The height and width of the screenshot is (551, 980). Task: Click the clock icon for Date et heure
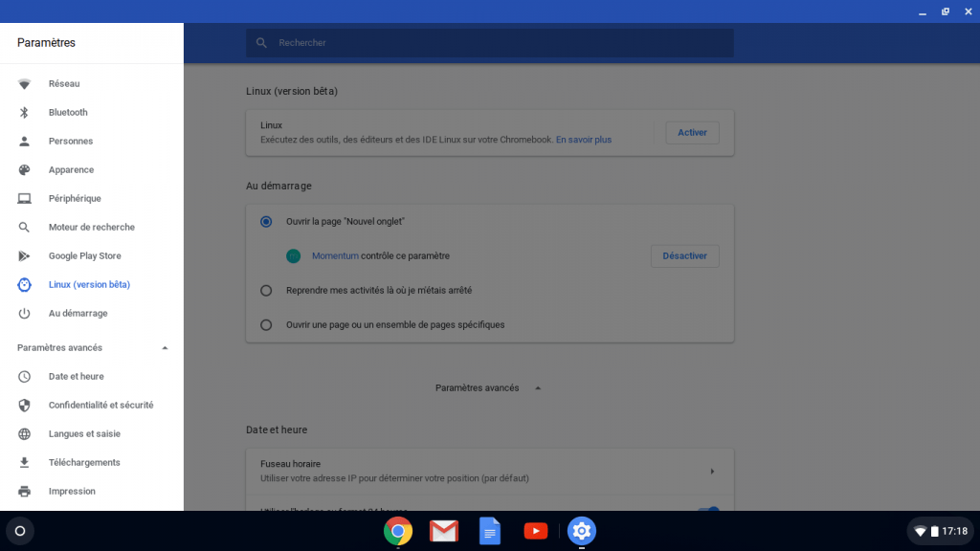tap(25, 377)
